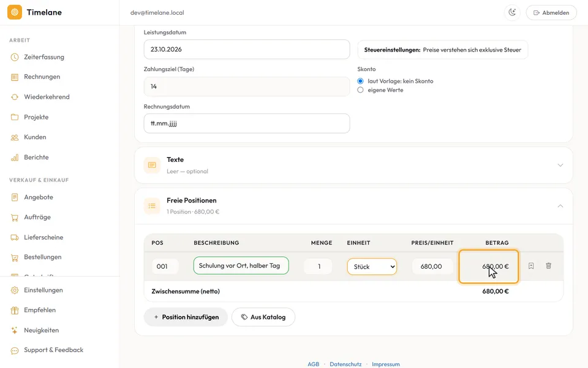588x368 pixels.
Task: Expand the Texte section chevron
Action: coord(560,165)
